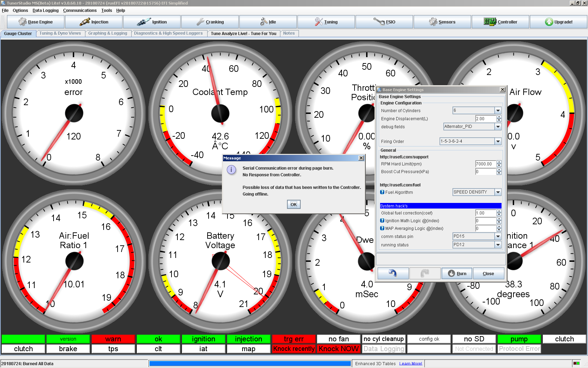This screenshot has width=588, height=368.
Task: Click the red trg err indicator
Action: click(x=294, y=339)
